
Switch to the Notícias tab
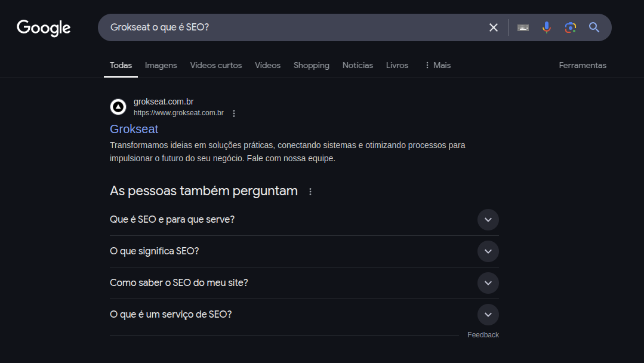tap(358, 65)
